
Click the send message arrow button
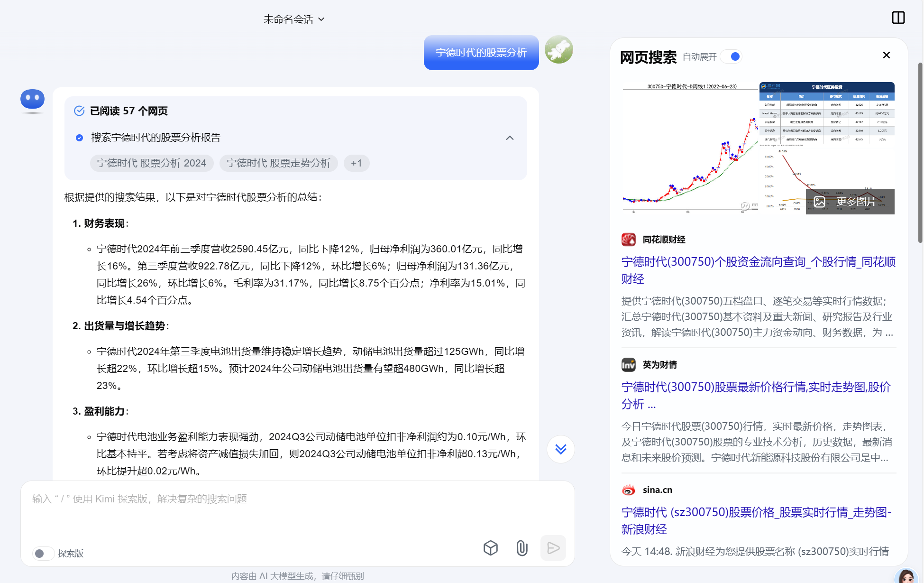coord(553,548)
